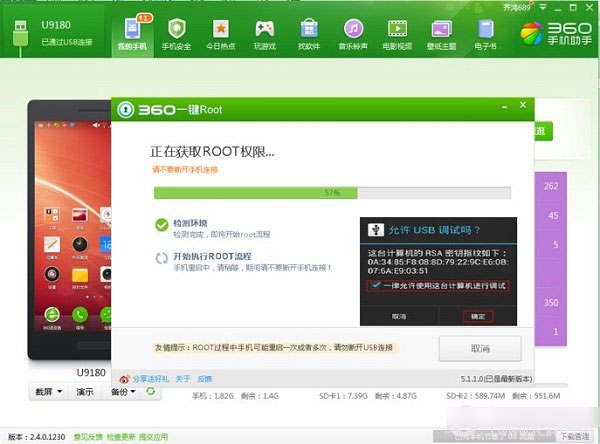Screen dimensions: 600x444
Task: Click the 下载管理 button
Action: pyautogui.click(x=574, y=436)
